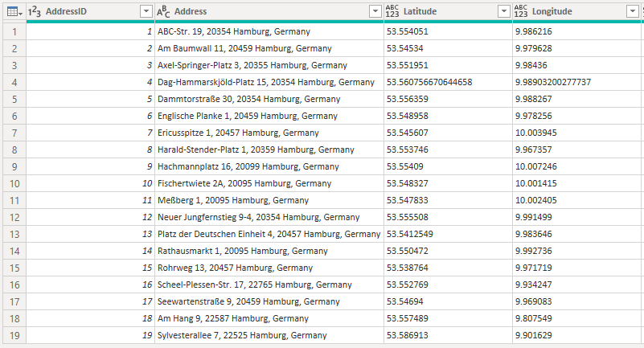This screenshot has height=348, width=644.
Task: Expand the Latitude column filter dropdown
Action: click(x=503, y=11)
